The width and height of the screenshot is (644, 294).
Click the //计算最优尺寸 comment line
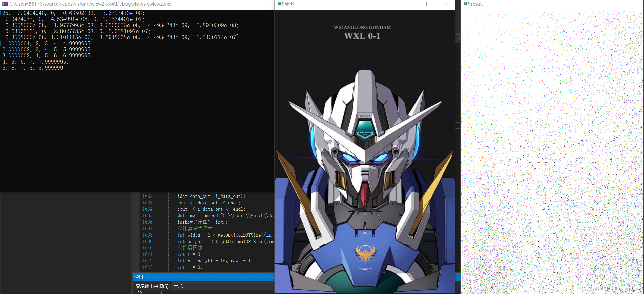point(195,228)
